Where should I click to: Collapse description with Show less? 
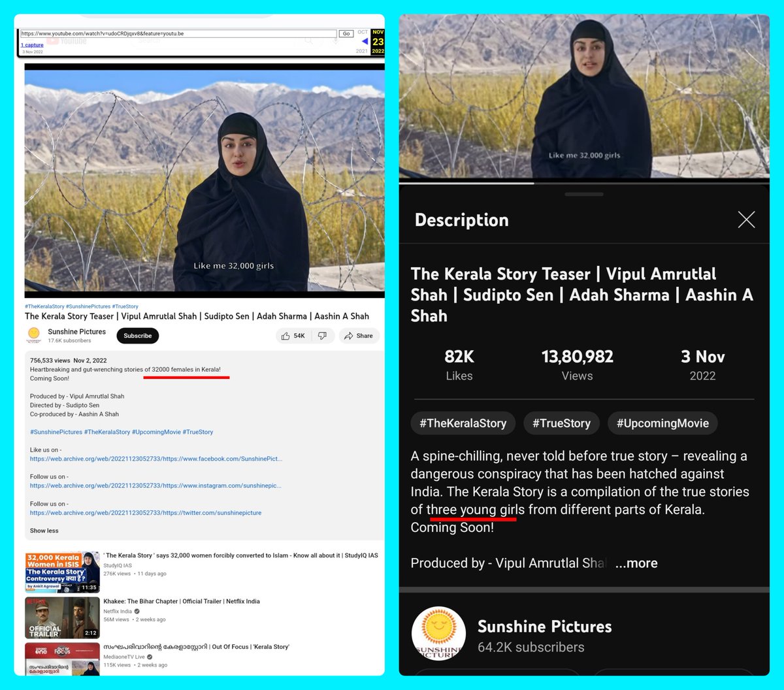click(44, 531)
